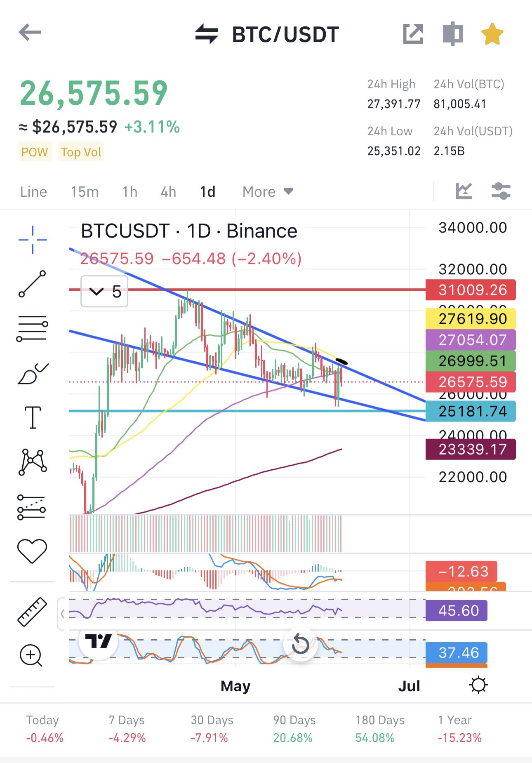Image resolution: width=532 pixels, height=763 pixels.
Task: Open the More timeframes dropdown
Action: coord(268,192)
